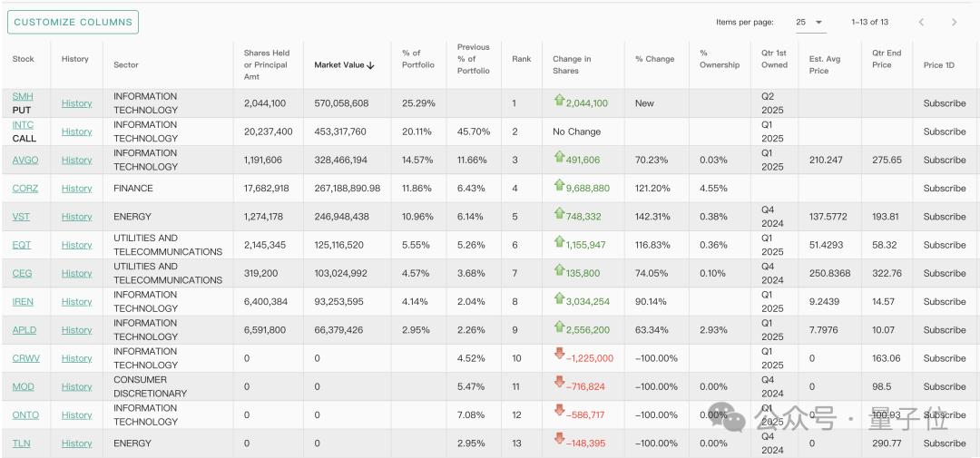Image resolution: width=980 pixels, height=458 pixels.
Task: Click the red down arrow in CRWV row
Action: (559, 354)
